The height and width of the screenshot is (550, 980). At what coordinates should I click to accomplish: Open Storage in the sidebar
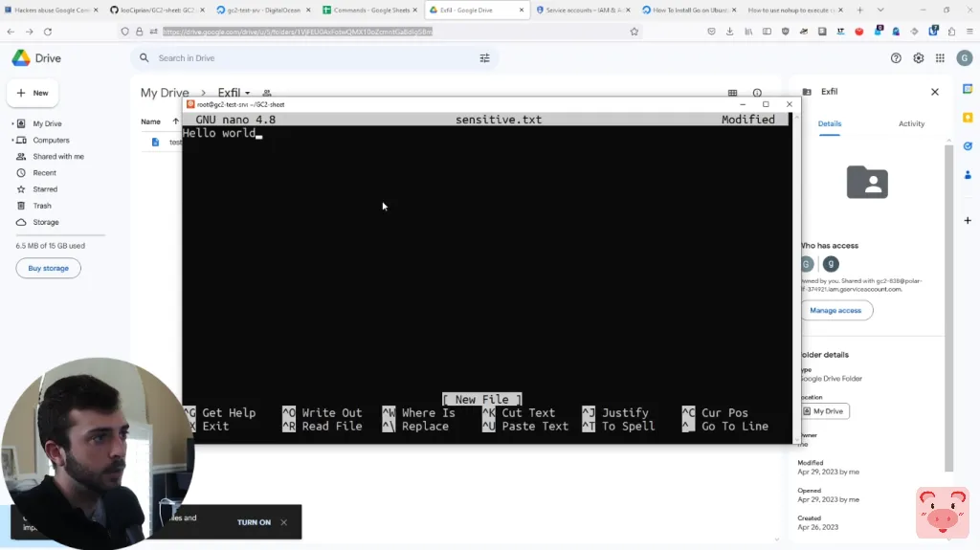[46, 222]
